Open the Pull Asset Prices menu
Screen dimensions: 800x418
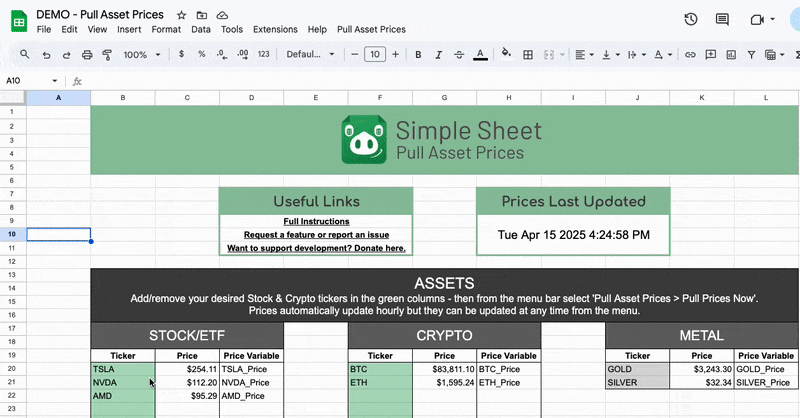click(371, 30)
